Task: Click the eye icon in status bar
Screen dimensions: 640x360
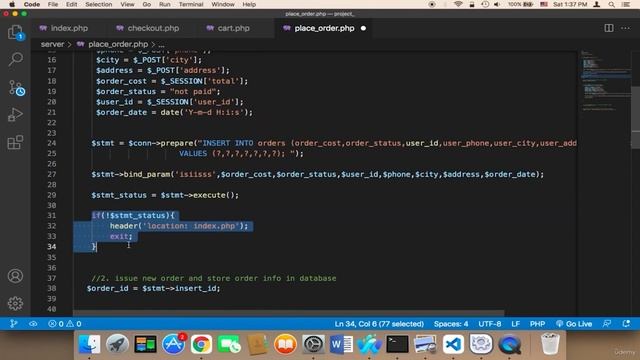Action: point(33,324)
